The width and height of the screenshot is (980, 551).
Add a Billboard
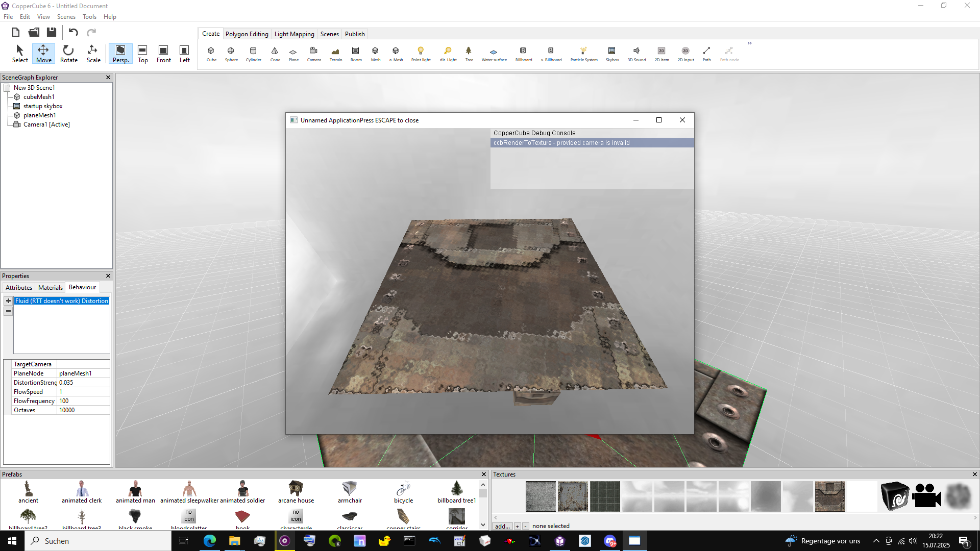point(523,54)
